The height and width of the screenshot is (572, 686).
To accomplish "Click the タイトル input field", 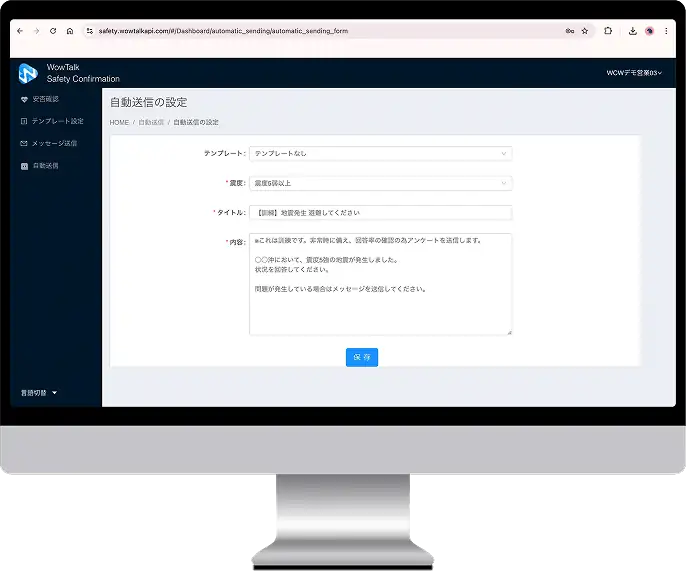I will coord(381,213).
